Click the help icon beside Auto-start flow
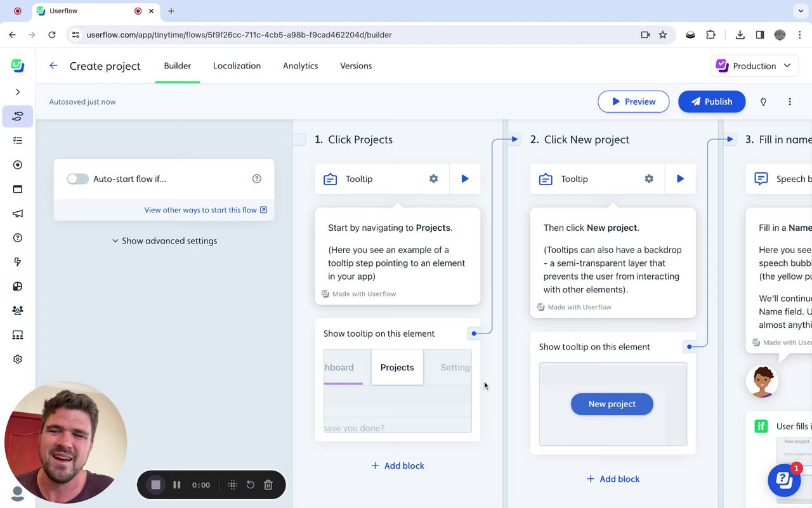Viewport: 812px width, 508px height. point(257,179)
